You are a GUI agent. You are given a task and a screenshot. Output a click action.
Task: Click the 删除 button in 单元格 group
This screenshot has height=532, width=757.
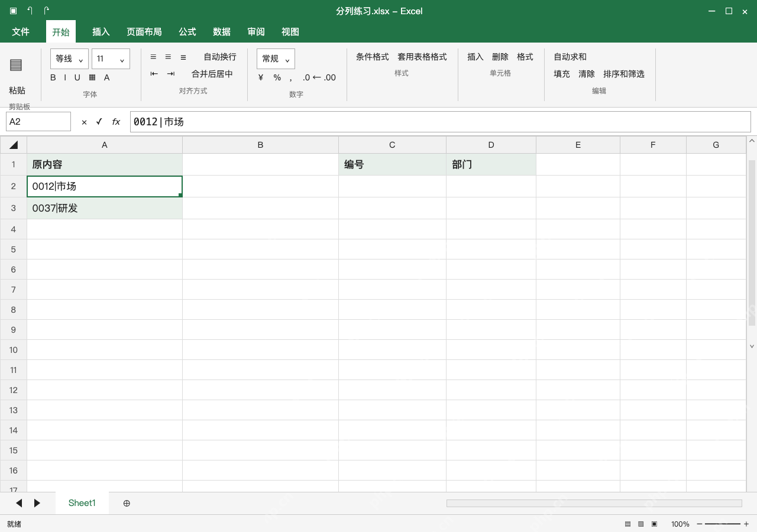(500, 57)
